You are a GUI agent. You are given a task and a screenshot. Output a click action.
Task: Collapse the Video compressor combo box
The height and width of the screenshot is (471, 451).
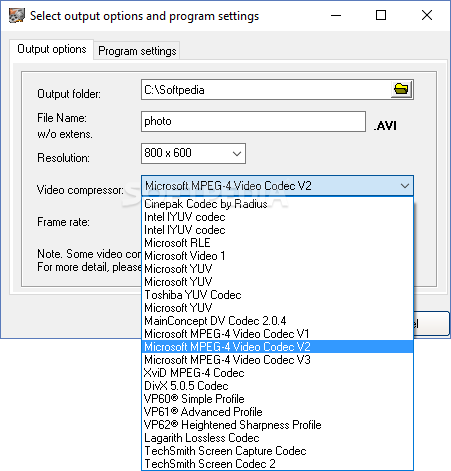tap(277, 186)
